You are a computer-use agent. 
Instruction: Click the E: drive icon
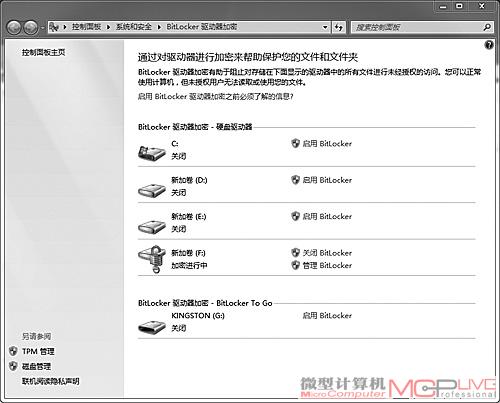pyautogui.click(x=152, y=227)
